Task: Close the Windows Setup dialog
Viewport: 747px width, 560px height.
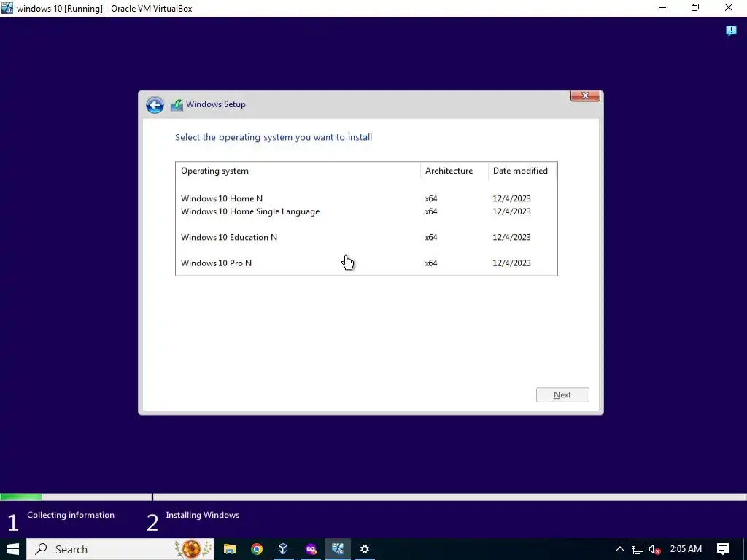Action: [585, 96]
